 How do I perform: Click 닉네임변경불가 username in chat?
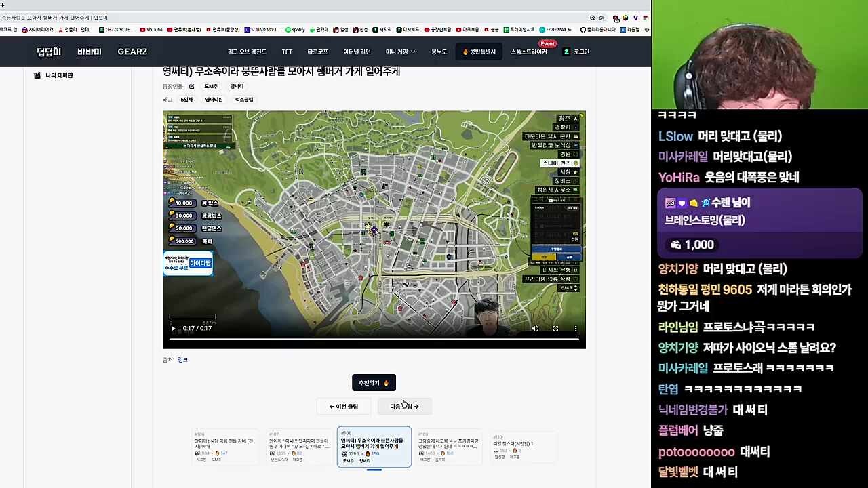pyautogui.click(x=693, y=410)
